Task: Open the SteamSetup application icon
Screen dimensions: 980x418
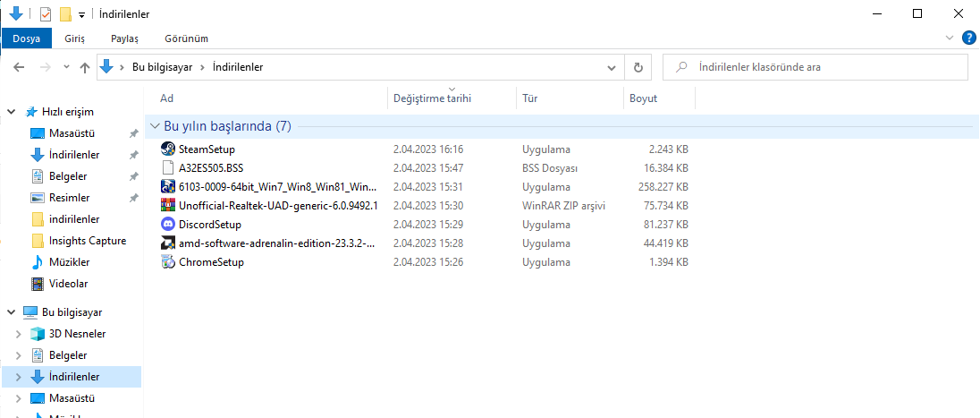Action: (x=167, y=149)
